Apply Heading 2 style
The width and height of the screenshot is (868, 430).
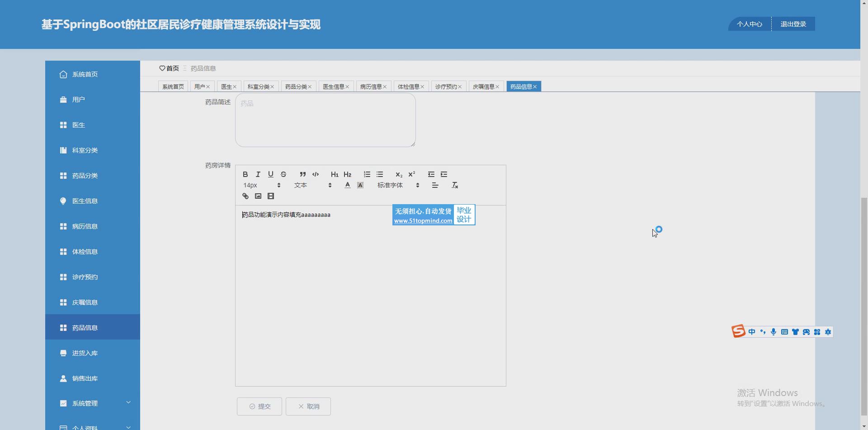click(x=347, y=174)
